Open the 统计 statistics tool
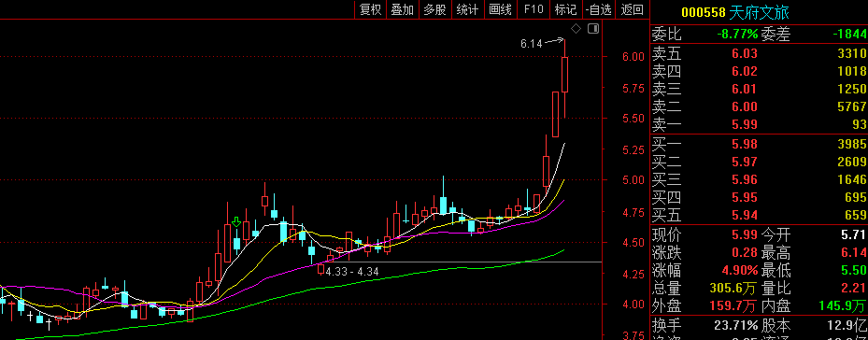The height and width of the screenshot is (340, 868). [468, 9]
